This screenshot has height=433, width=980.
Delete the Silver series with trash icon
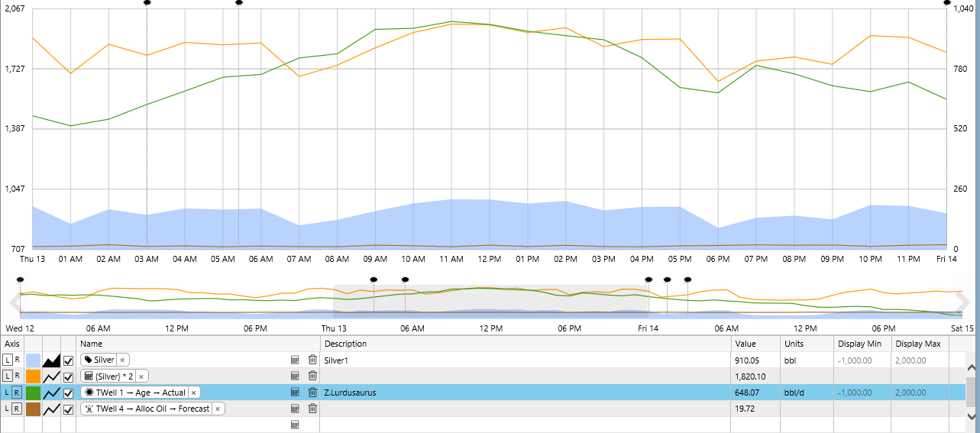point(312,360)
